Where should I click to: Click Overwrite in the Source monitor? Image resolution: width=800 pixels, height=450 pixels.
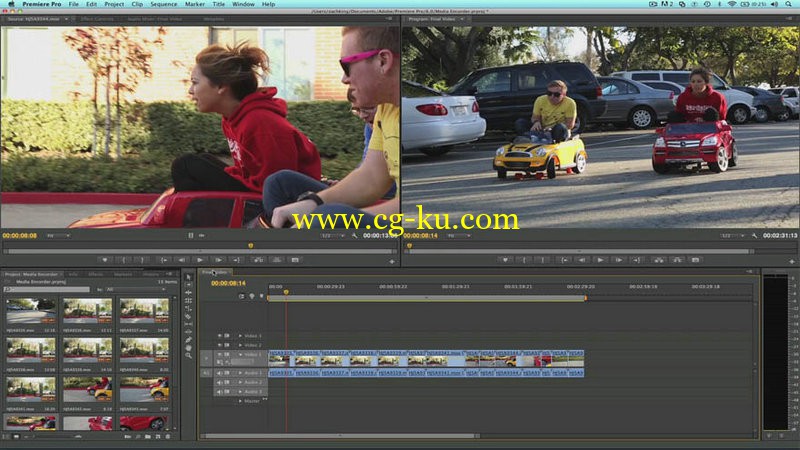click(277, 260)
